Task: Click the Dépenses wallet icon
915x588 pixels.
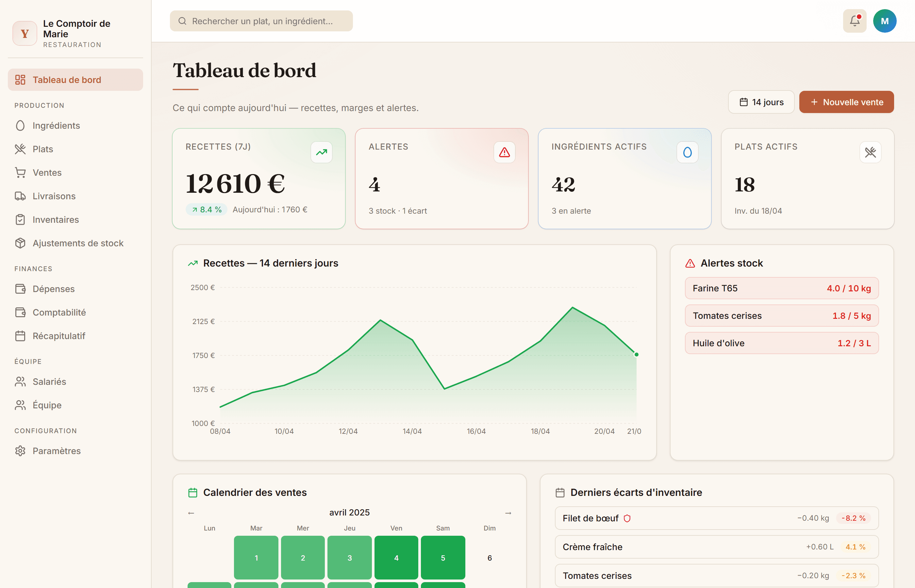Action: [20, 289]
